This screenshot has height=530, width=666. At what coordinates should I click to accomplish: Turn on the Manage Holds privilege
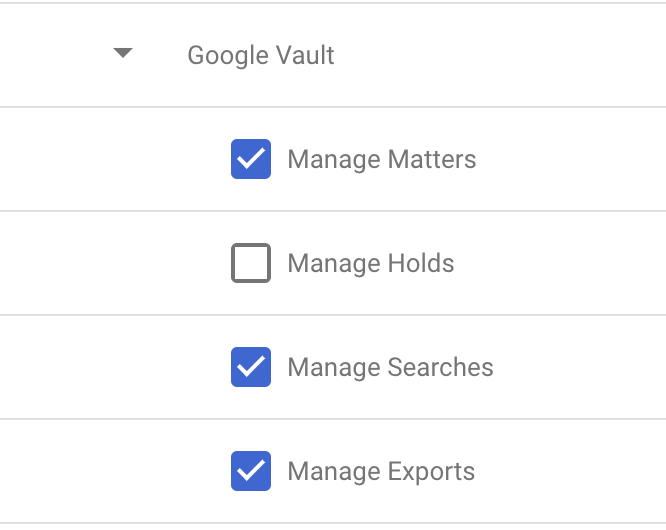coord(251,263)
